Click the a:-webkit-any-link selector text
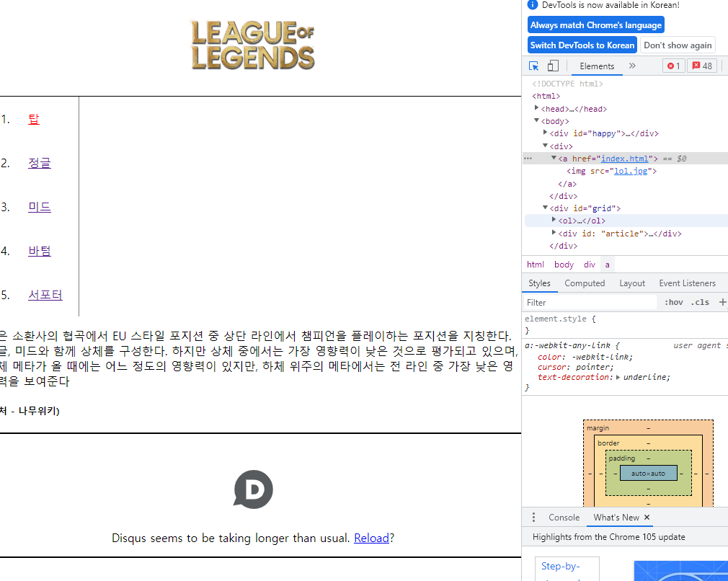Image resolution: width=728 pixels, height=581 pixels. 569,345
